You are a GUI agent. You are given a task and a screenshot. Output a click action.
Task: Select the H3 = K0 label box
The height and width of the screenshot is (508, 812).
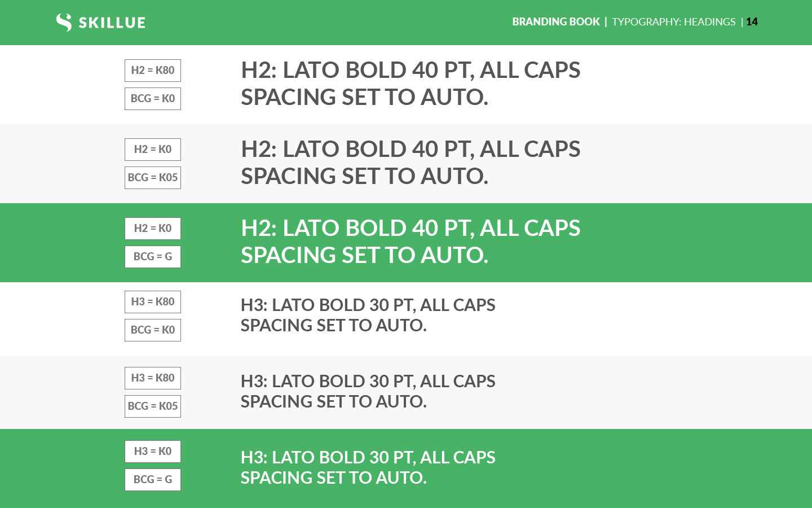pyautogui.click(x=153, y=452)
